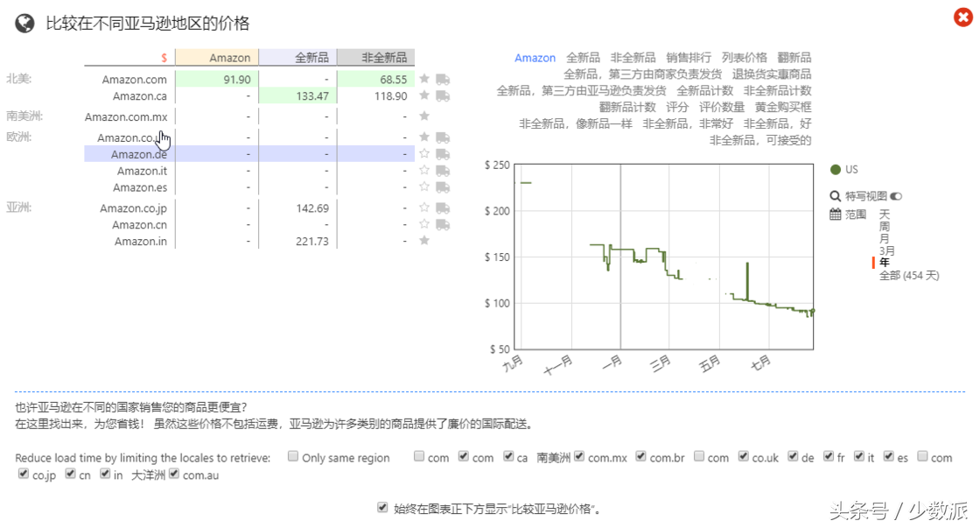Viewport: 980px width, 528px height.
Task: Click the star icon in the Amazon.ca row
Action: (x=424, y=95)
